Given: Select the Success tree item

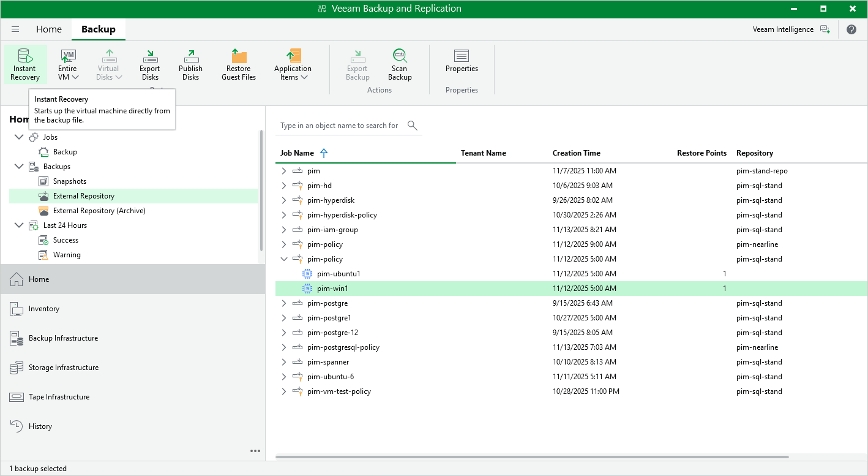Looking at the screenshot, I should point(65,240).
